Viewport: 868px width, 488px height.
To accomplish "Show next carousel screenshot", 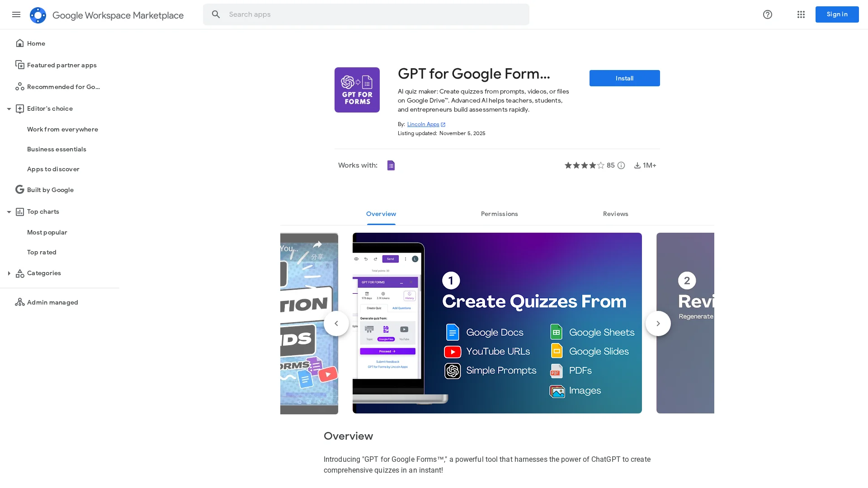I will 658,323.
